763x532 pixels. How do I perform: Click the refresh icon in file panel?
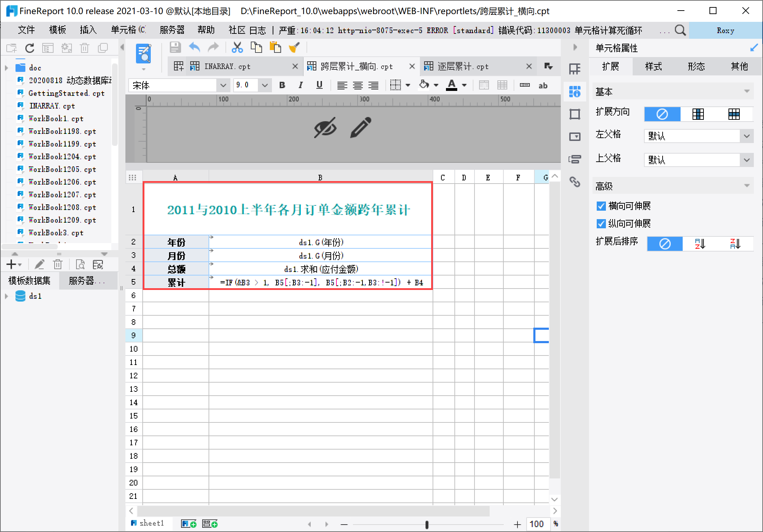[x=30, y=48]
